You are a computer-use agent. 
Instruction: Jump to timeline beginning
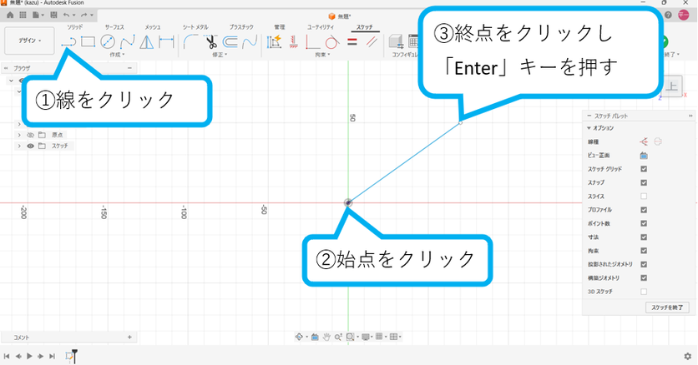pos(7,356)
